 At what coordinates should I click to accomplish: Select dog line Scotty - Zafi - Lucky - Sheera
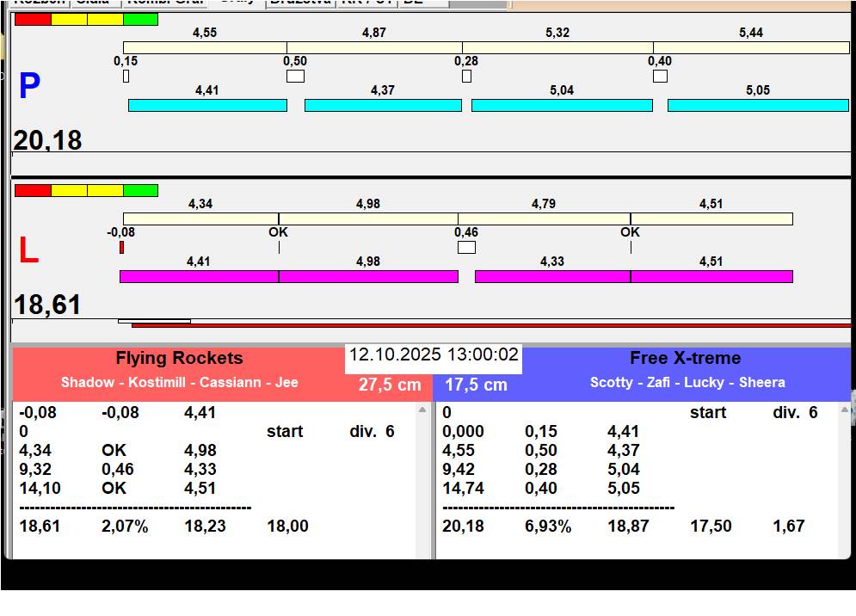coord(688,382)
